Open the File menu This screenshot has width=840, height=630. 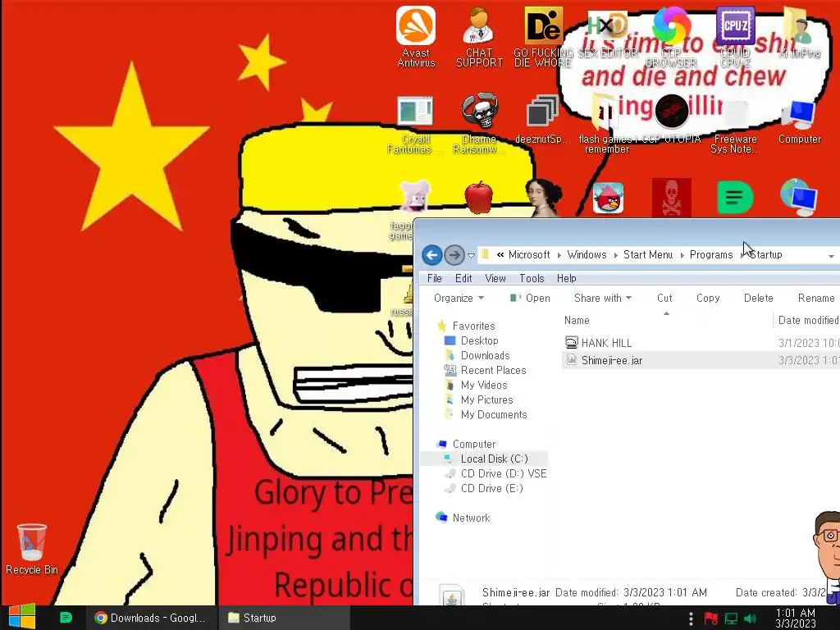tap(435, 278)
